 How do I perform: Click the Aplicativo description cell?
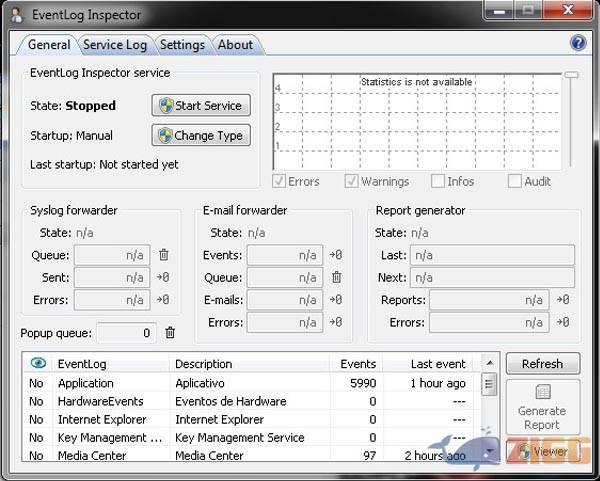(x=200, y=383)
